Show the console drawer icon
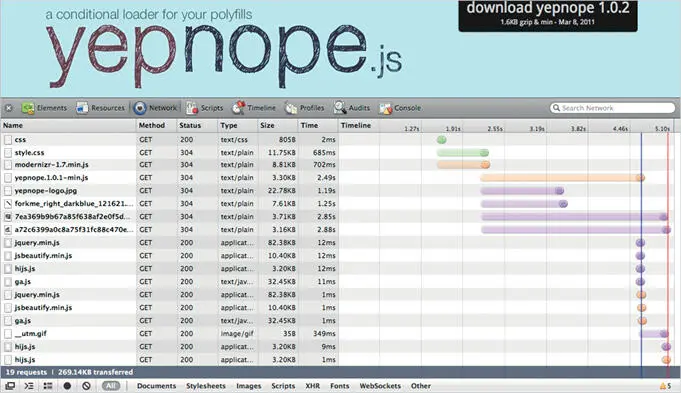The width and height of the screenshot is (681, 393). [x=29, y=386]
